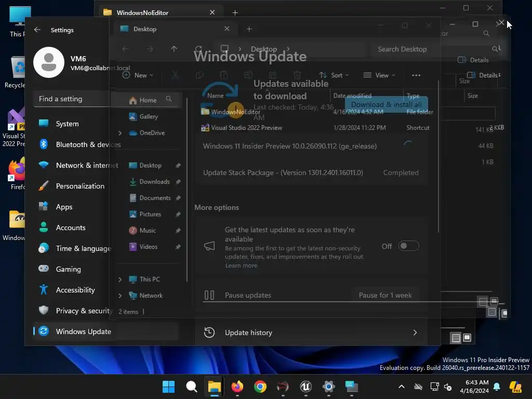Select Gallery in navigation pane
532x399 pixels.
149,116
